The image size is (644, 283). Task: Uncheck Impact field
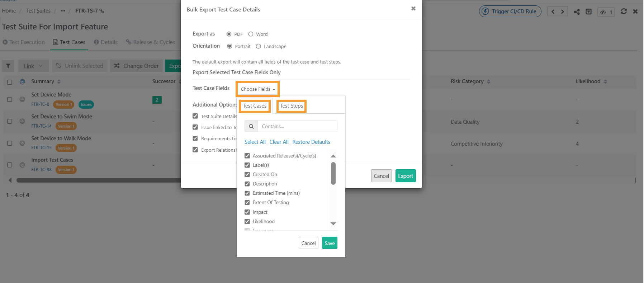247,212
